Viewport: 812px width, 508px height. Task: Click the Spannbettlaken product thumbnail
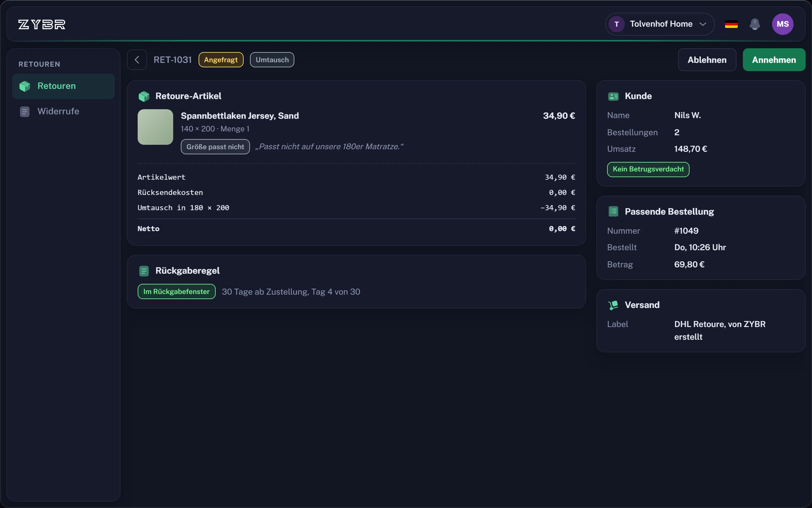click(155, 127)
